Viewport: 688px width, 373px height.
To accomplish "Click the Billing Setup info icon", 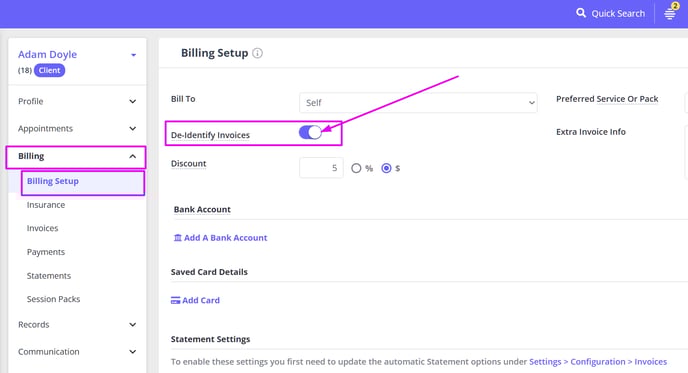I will pos(258,53).
